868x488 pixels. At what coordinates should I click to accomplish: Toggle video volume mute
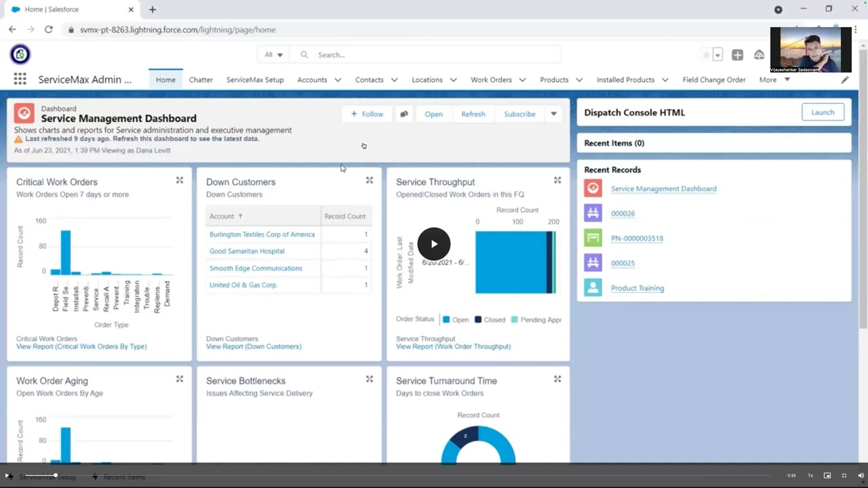coord(861,476)
